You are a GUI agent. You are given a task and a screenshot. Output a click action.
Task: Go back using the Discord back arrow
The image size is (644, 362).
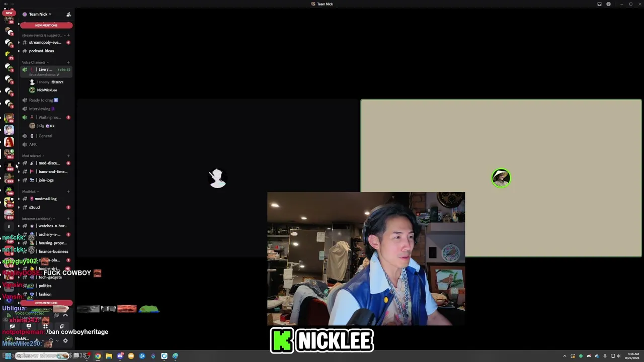click(x=5, y=4)
